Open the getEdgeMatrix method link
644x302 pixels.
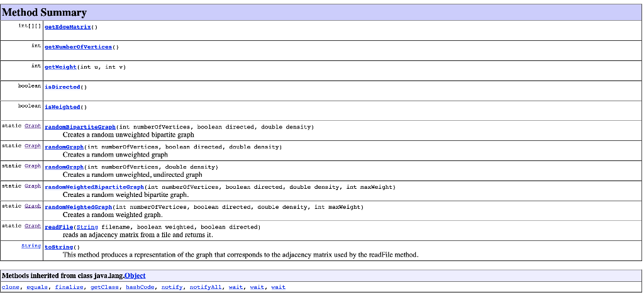(x=68, y=27)
